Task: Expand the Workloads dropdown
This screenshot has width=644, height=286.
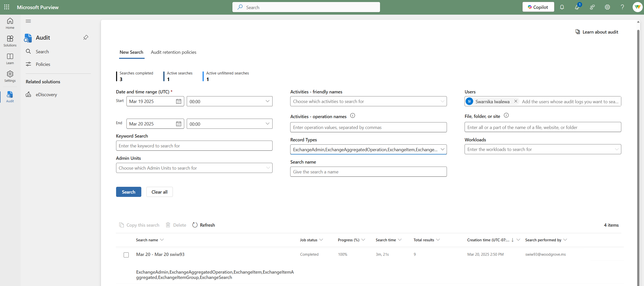Action: click(616, 149)
